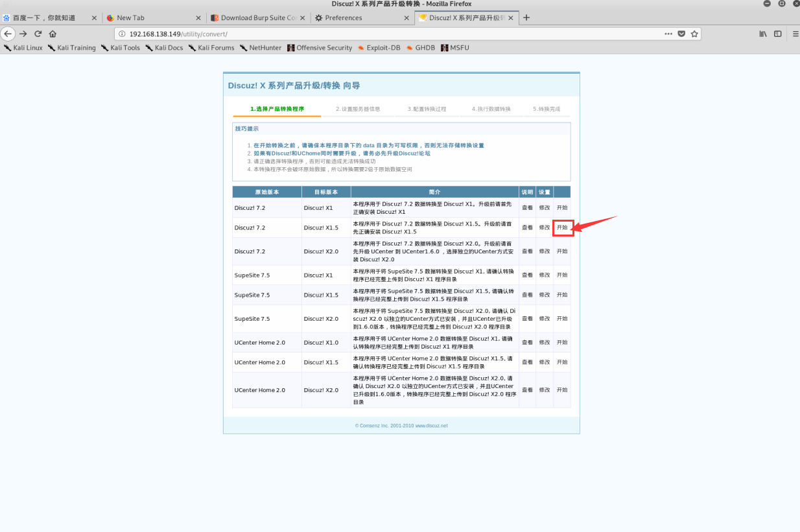The image size is (800, 532).
Task: Save page to Pocket icon
Action: coord(681,34)
